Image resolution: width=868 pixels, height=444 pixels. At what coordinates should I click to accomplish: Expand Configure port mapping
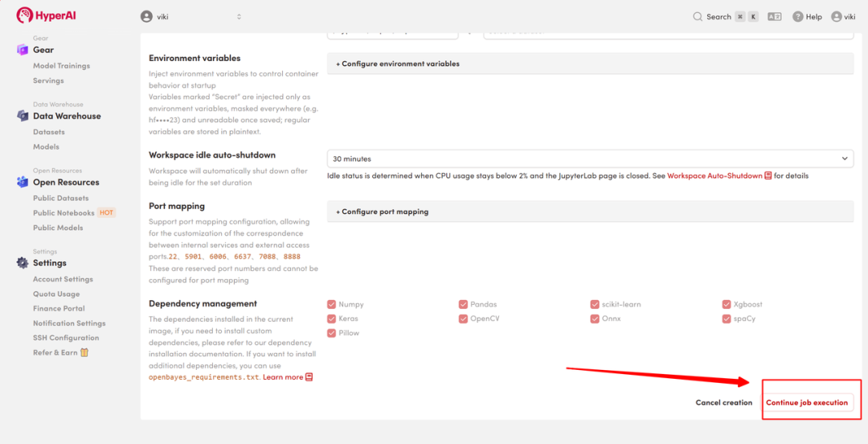[590, 212]
